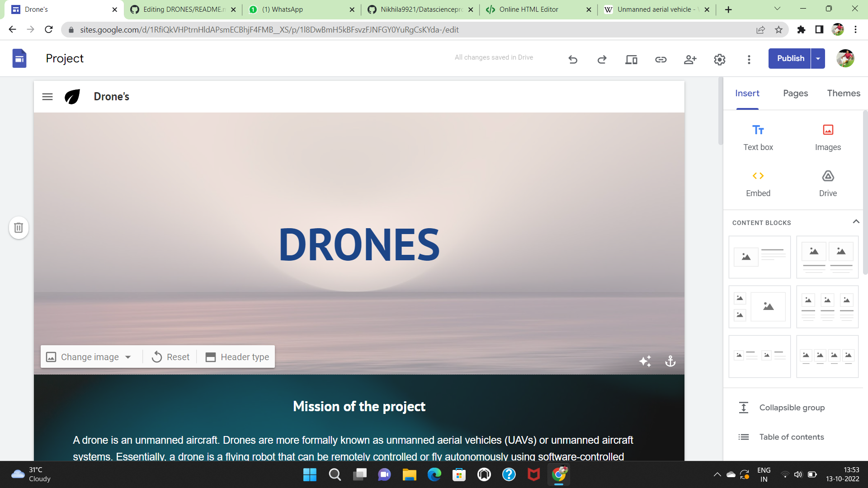Viewport: 868px width, 488px height.
Task: Show hidden system tray icons
Action: pyautogui.click(x=717, y=474)
